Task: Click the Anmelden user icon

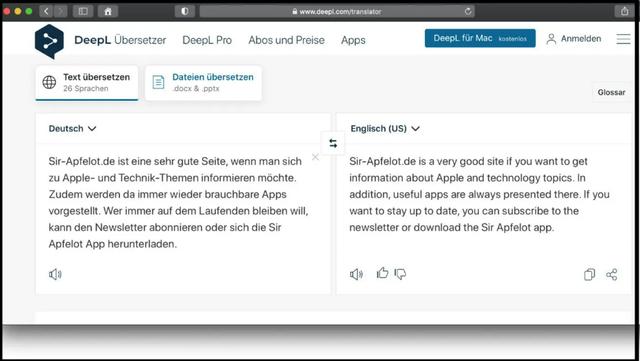Action: coord(551,39)
